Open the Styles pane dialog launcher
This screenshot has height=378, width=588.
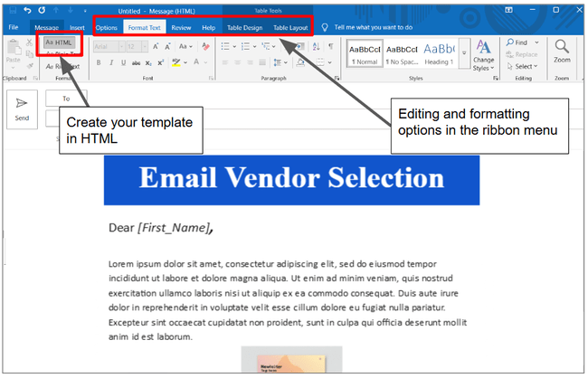pyautogui.click(x=496, y=79)
